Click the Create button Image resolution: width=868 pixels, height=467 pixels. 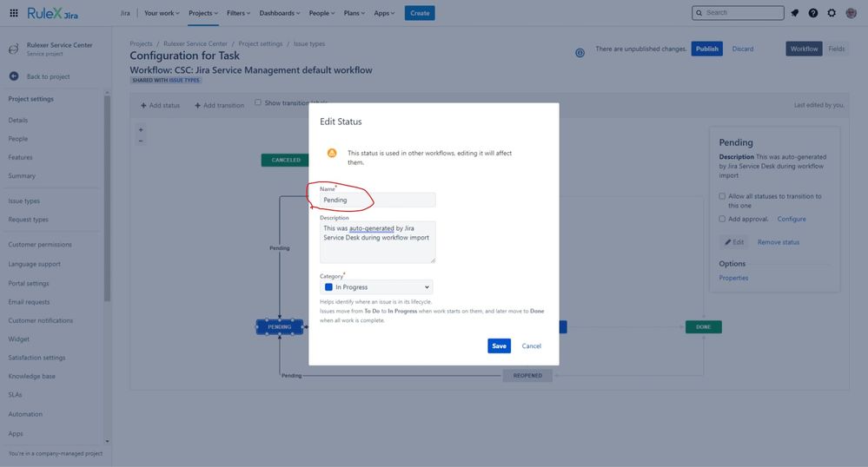pyautogui.click(x=420, y=13)
